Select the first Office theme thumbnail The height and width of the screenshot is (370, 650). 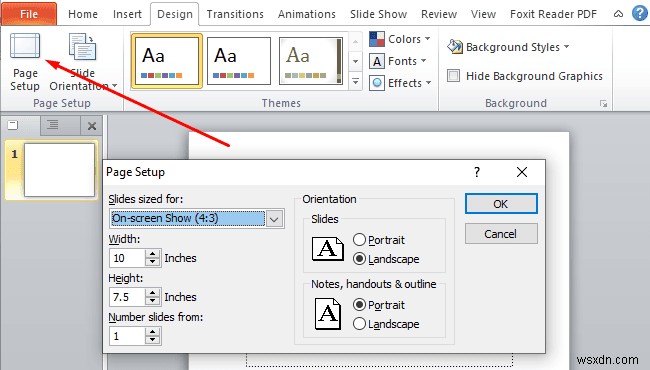[167, 61]
